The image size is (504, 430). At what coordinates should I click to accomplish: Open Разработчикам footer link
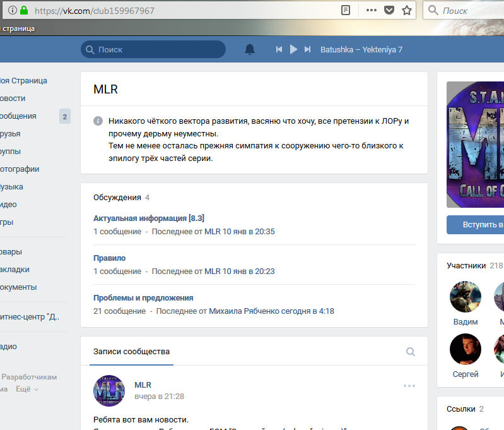29,377
